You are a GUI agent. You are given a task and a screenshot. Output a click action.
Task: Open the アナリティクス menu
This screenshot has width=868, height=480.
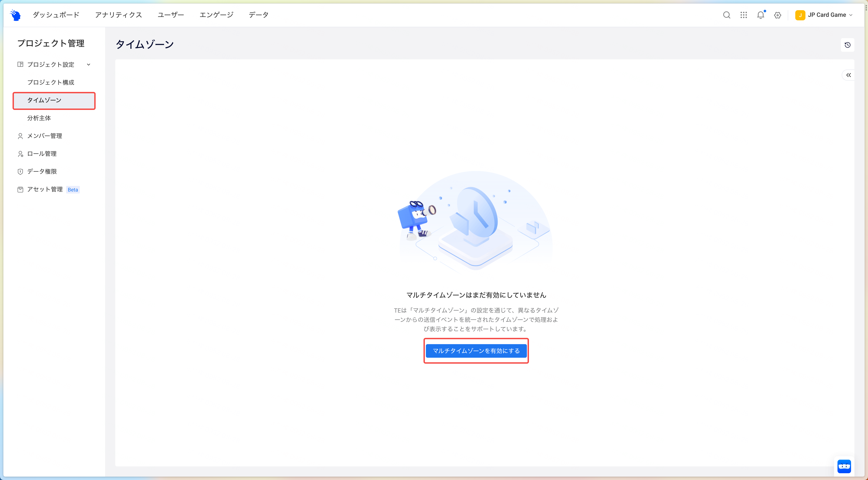tap(119, 15)
